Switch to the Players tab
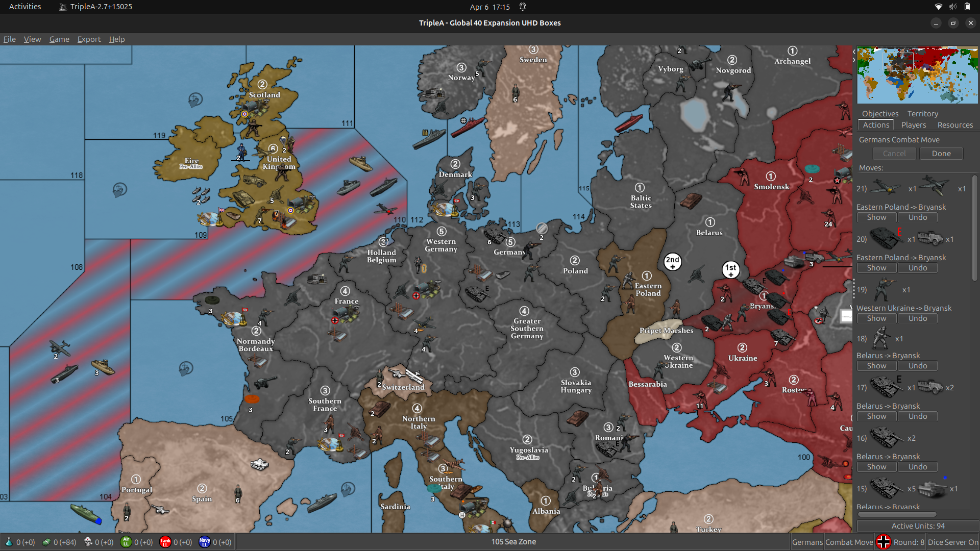Screen dimensions: 980x551 (913, 125)
